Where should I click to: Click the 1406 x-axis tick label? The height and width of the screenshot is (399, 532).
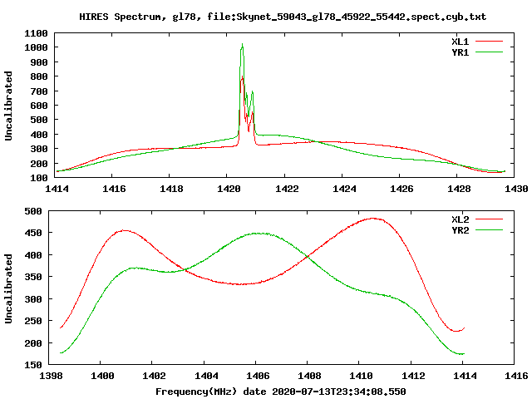pyautogui.click(x=258, y=376)
